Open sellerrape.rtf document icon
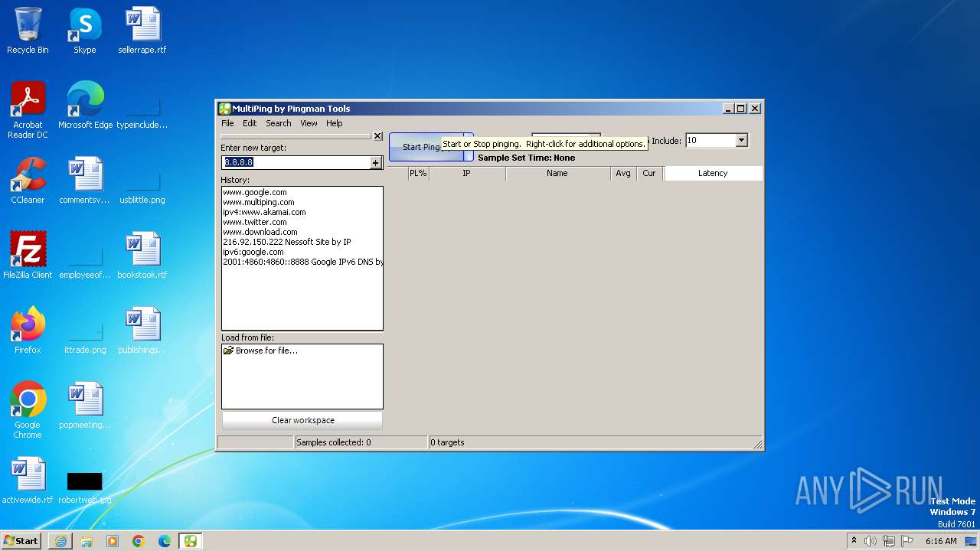The width and height of the screenshot is (980, 551). tap(142, 31)
